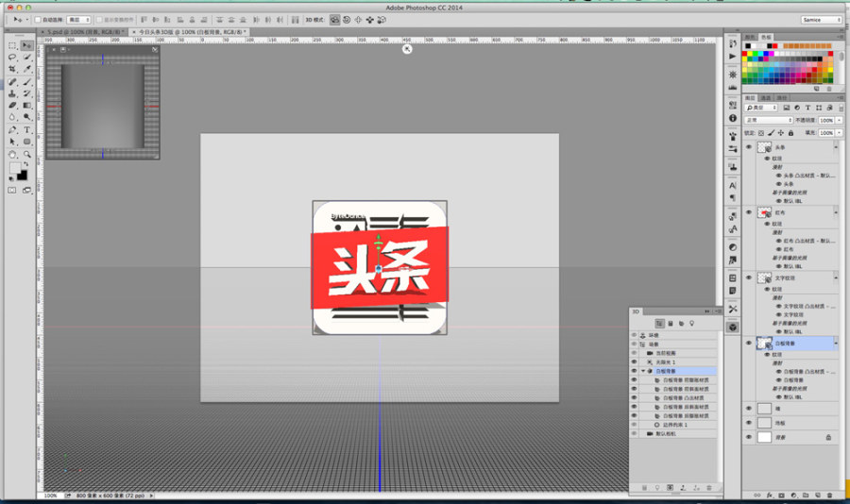Select the Brush tool
Screen dimensions: 850x504
pos(26,82)
